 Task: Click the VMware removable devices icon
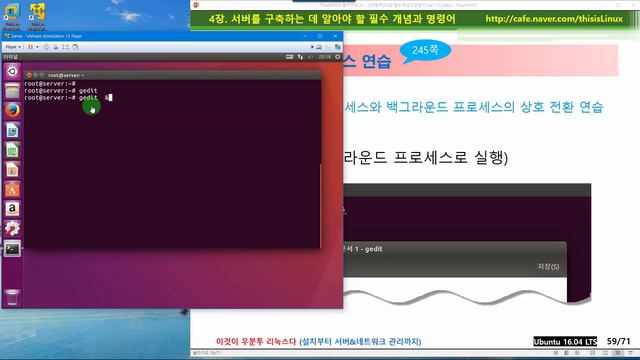point(319,47)
